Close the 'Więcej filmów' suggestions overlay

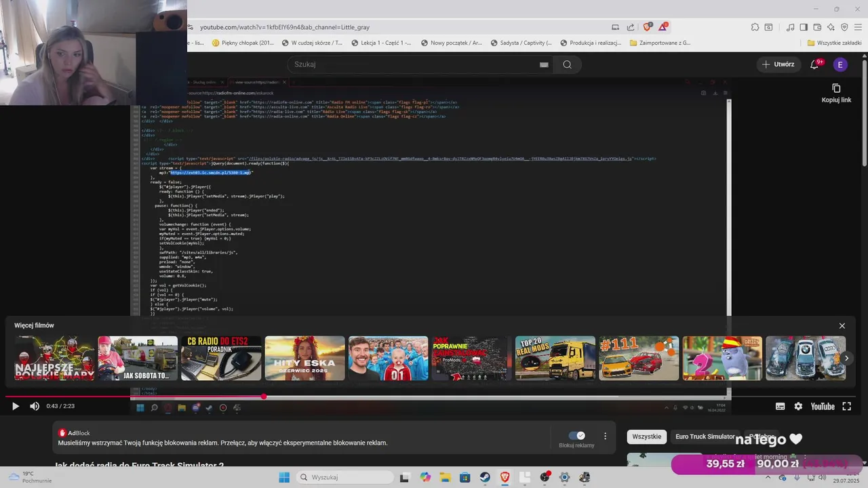842,325
